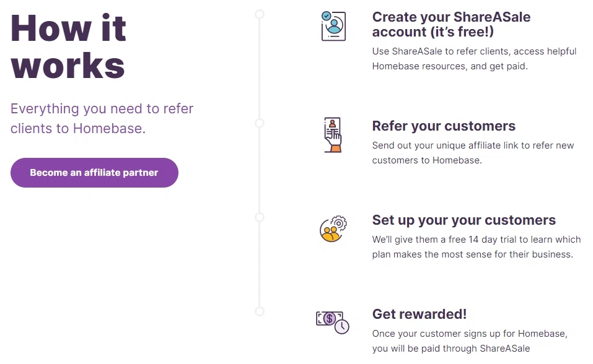
Task: Select the Refer your customers heading
Action: click(x=444, y=126)
